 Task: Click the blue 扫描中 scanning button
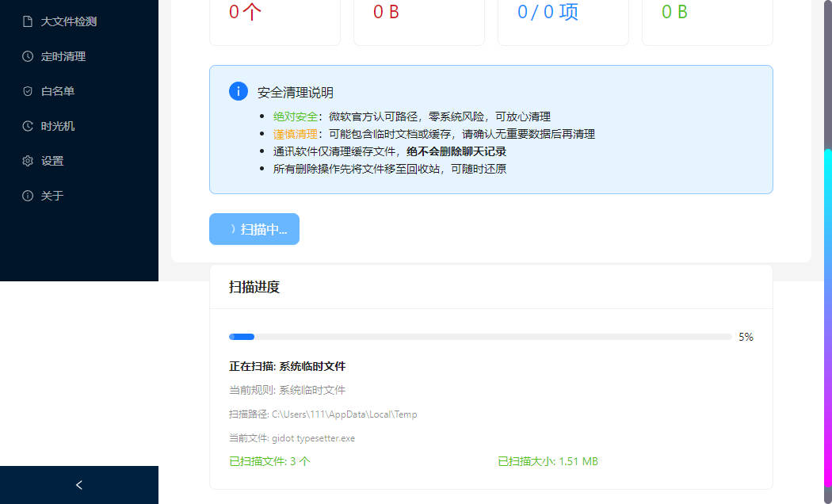point(254,229)
